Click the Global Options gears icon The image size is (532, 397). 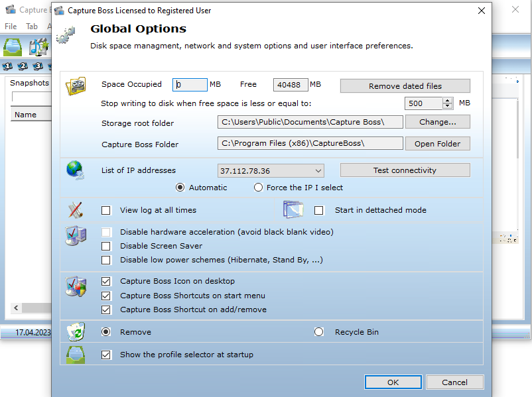(66, 35)
